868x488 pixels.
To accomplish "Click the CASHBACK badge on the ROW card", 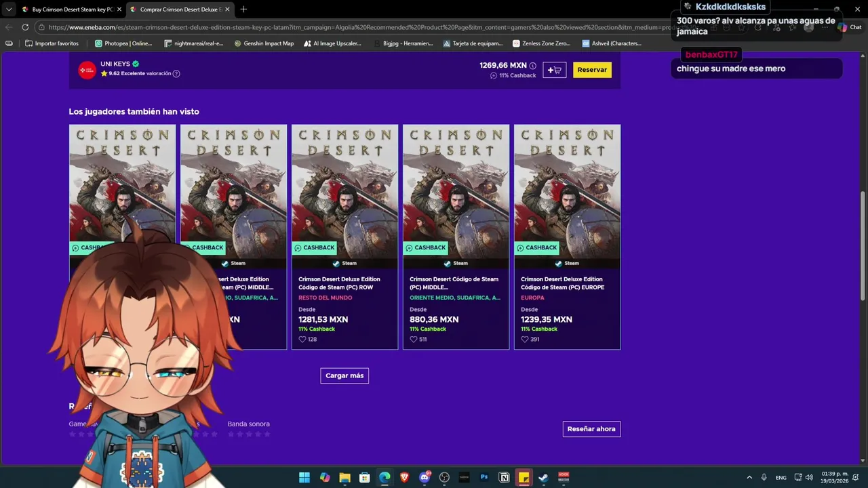I will pyautogui.click(x=314, y=247).
